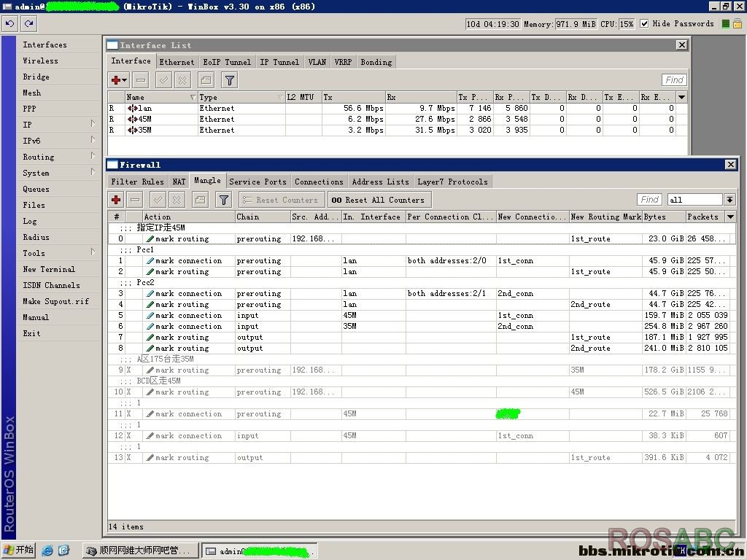The width and height of the screenshot is (747, 560).
Task: Click the red minus Remove button in Interface List
Action: click(x=141, y=80)
